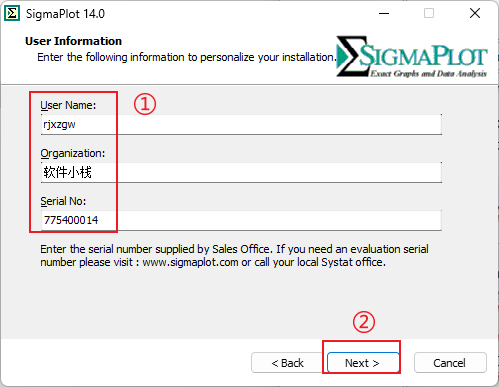This screenshot has width=499, height=387.
Task: Click the SigmaPlot logo image
Action: [x=412, y=57]
